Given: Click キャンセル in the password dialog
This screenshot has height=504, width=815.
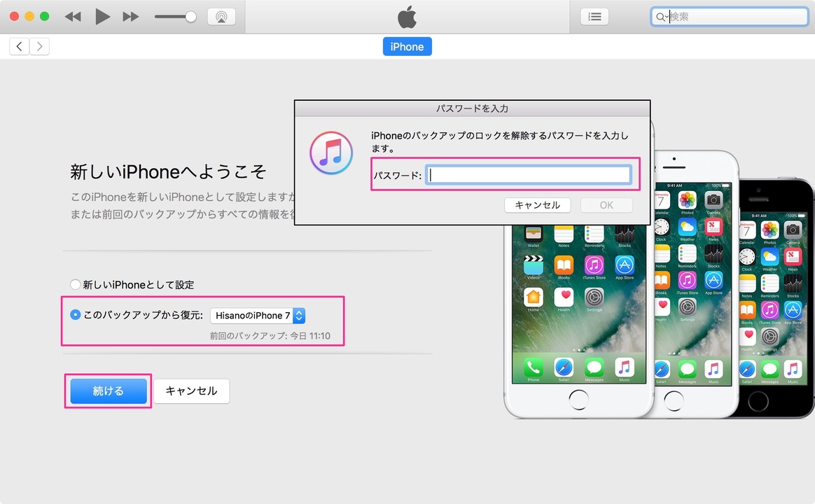Looking at the screenshot, I should (x=538, y=205).
